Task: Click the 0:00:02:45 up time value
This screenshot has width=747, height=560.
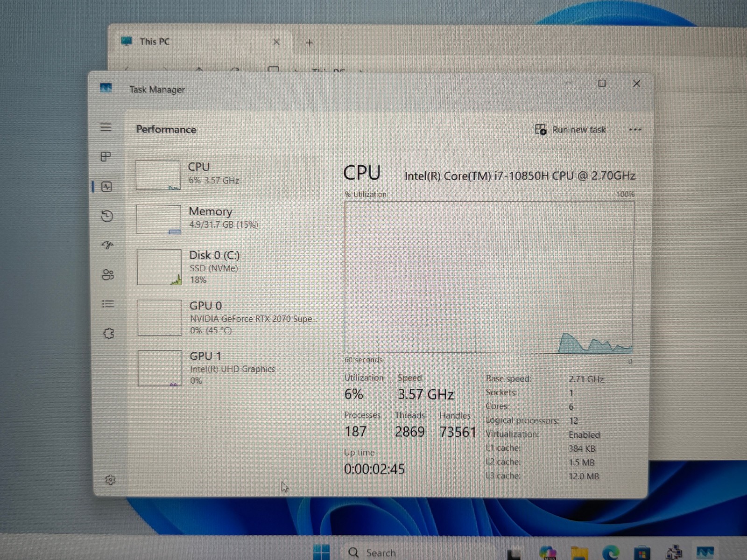Action: 374,469
